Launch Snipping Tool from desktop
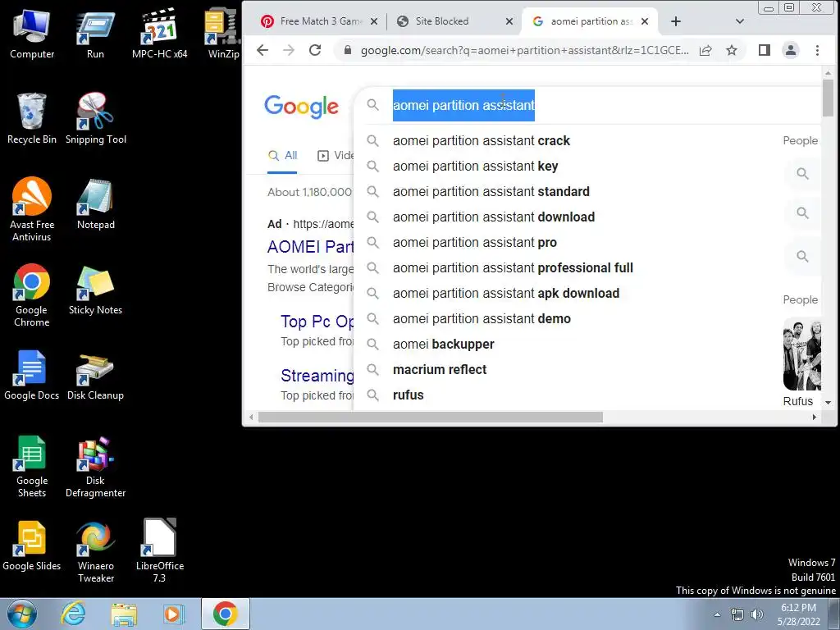Image resolution: width=840 pixels, height=630 pixels. [x=95, y=119]
